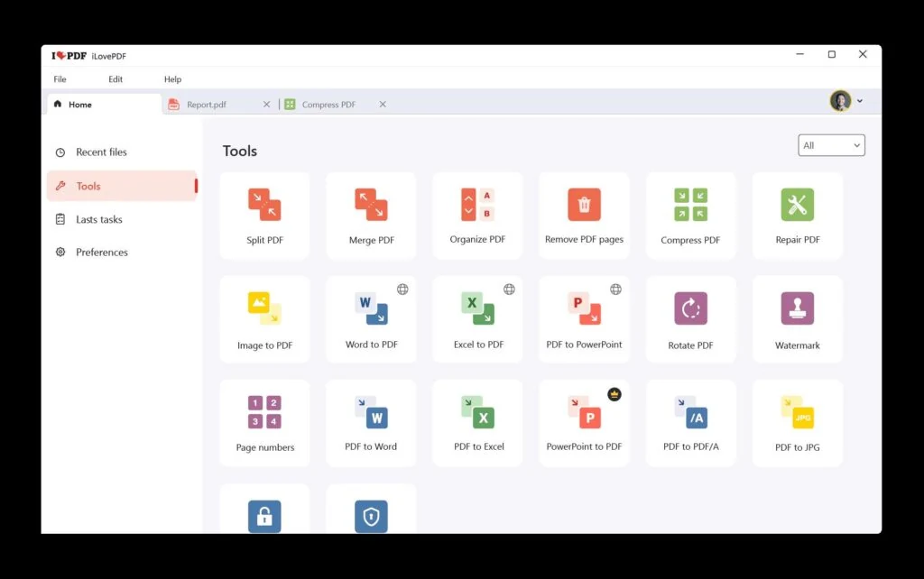Open the Split PDF tool
The width and height of the screenshot is (924, 579).
[264, 216]
